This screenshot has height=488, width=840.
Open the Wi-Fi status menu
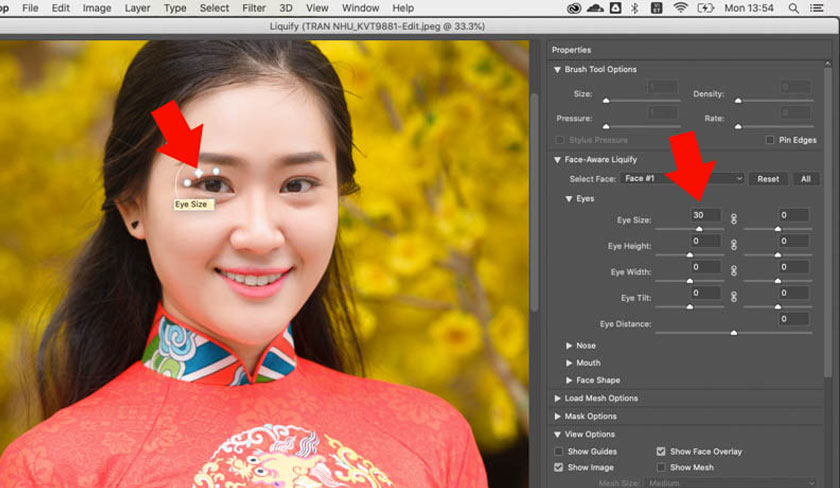tap(680, 8)
